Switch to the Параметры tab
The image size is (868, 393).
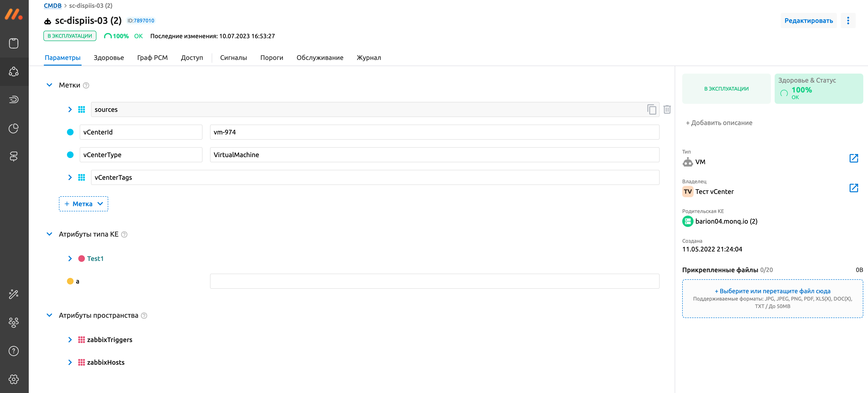(x=63, y=58)
